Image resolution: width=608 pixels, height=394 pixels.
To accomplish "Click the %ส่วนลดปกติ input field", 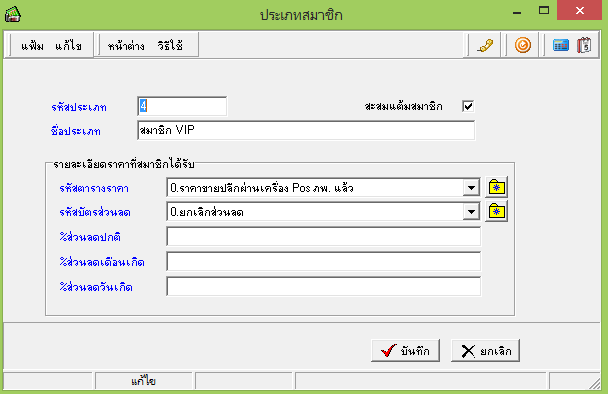I will (x=324, y=237).
